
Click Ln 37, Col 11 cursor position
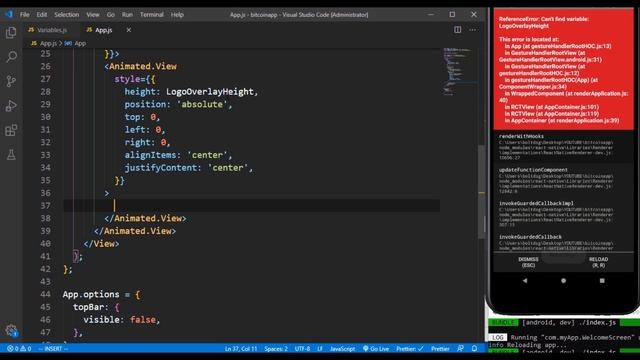pos(241,349)
